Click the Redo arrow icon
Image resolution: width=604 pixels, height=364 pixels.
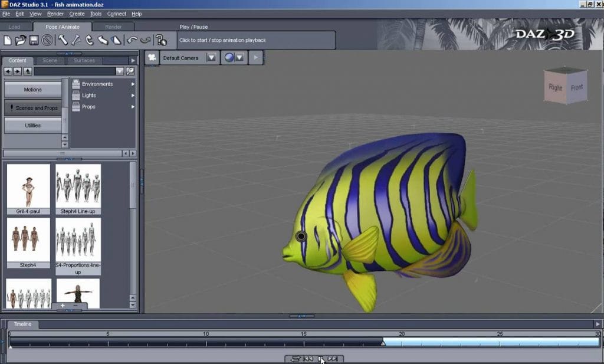145,40
